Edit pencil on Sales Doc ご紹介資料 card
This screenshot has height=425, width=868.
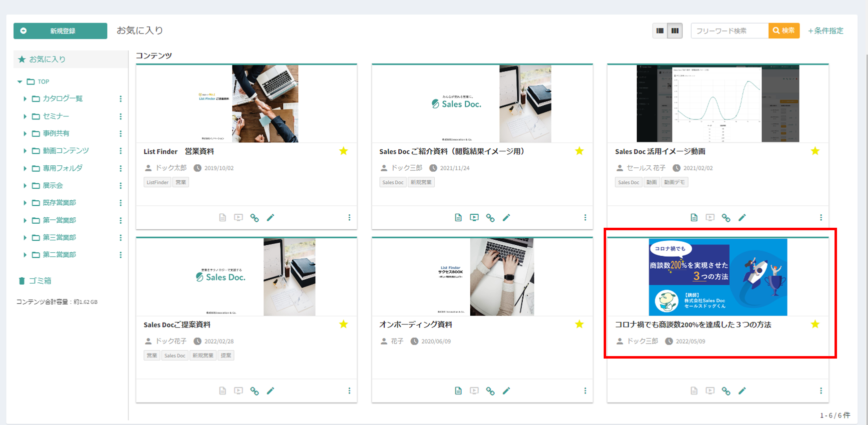coord(506,218)
